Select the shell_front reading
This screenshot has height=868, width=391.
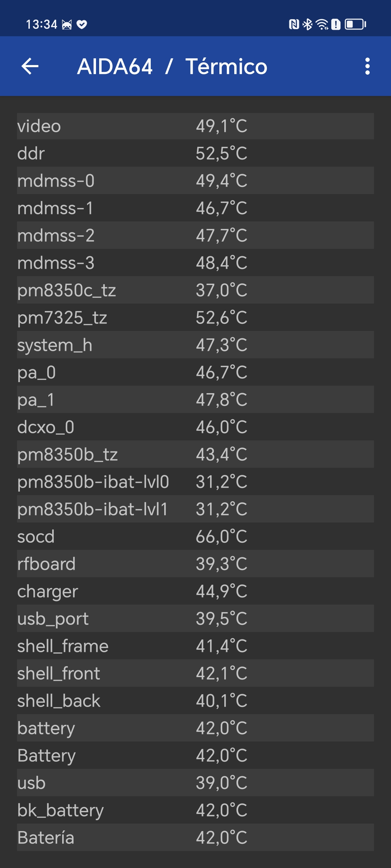tap(195, 673)
